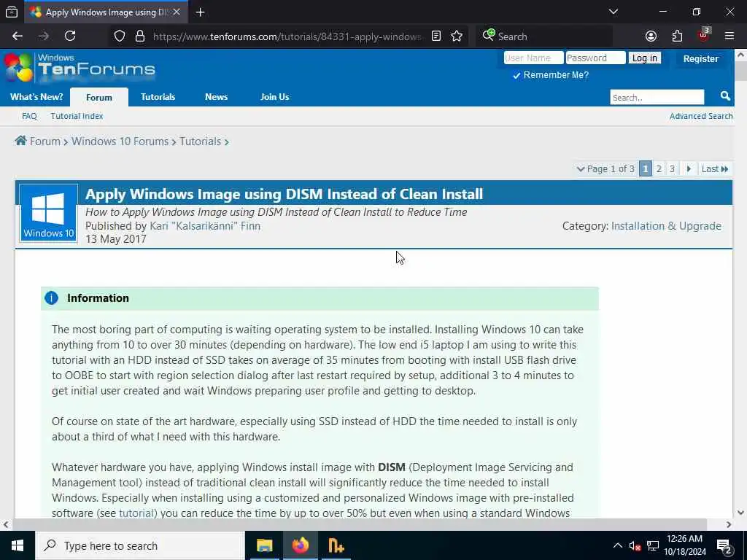Click the muted volume tray icon

[635, 545]
